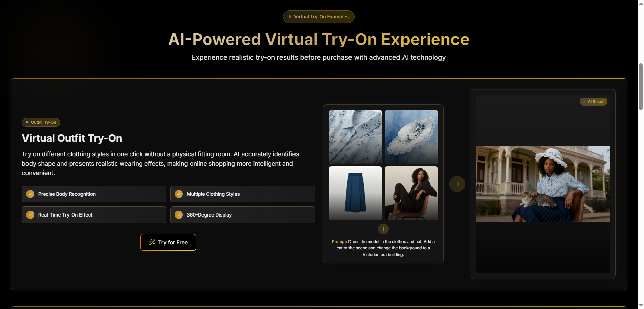Open the blue skirt thumbnail
The width and height of the screenshot is (644, 309).
pyautogui.click(x=355, y=193)
